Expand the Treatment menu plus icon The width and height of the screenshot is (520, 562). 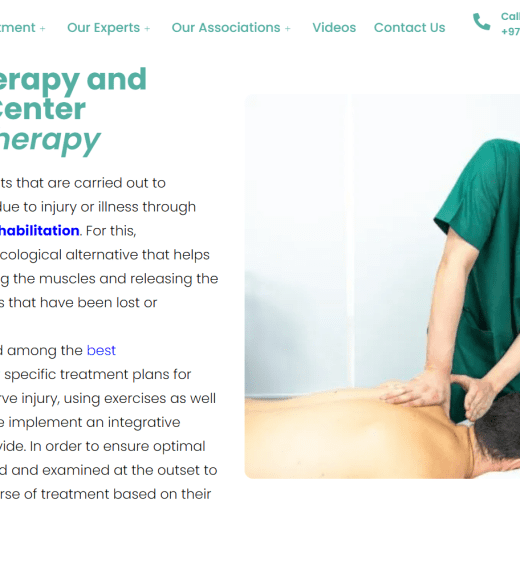[x=43, y=29]
